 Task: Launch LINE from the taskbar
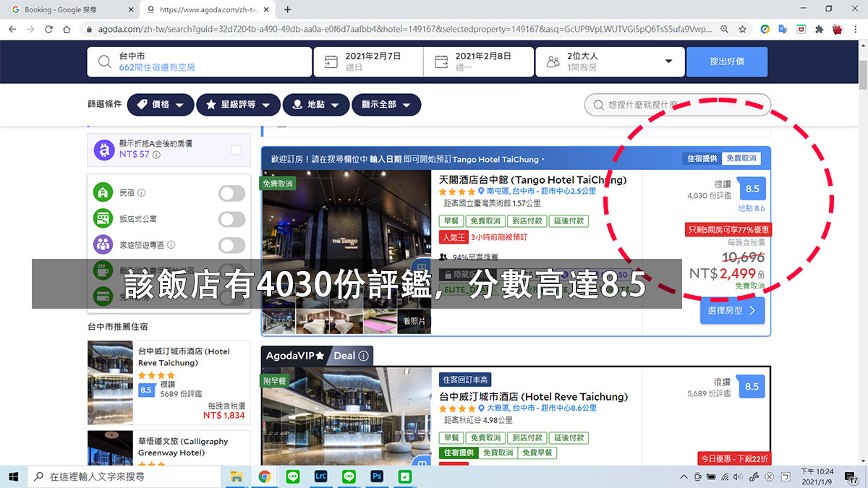click(x=292, y=476)
